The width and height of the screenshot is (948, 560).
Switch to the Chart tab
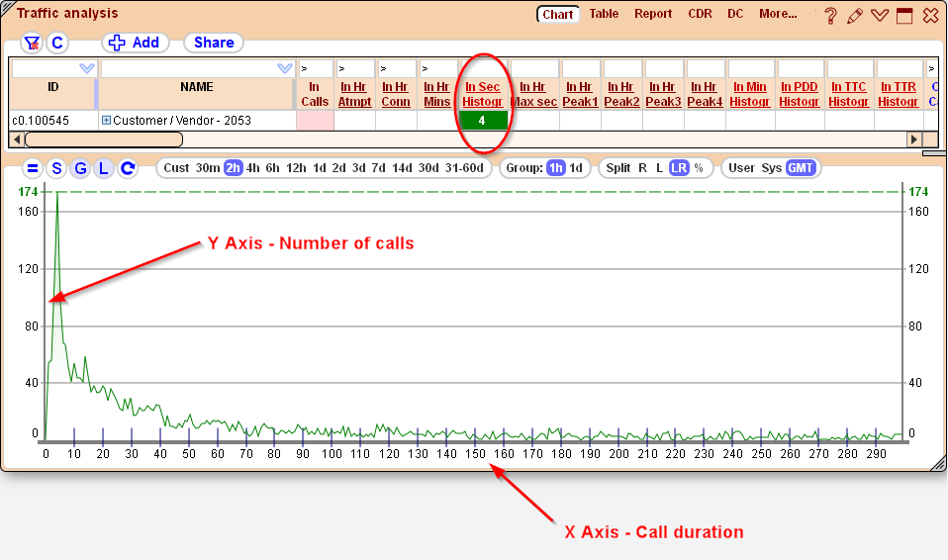pos(557,14)
